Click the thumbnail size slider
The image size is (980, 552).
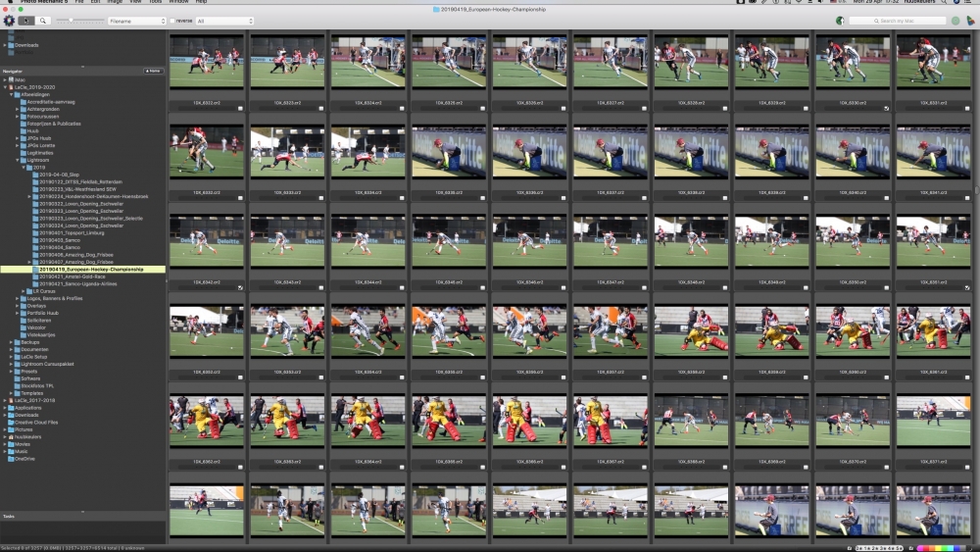click(x=80, y=21)
